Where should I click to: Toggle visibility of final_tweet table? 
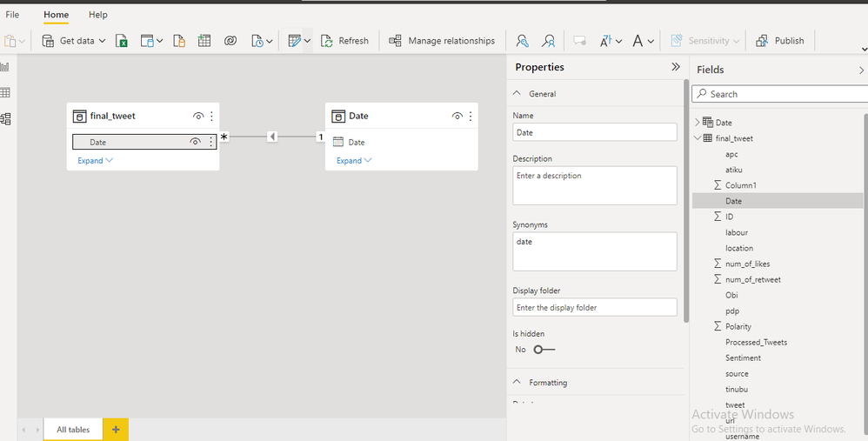click(x=198, y=116)
